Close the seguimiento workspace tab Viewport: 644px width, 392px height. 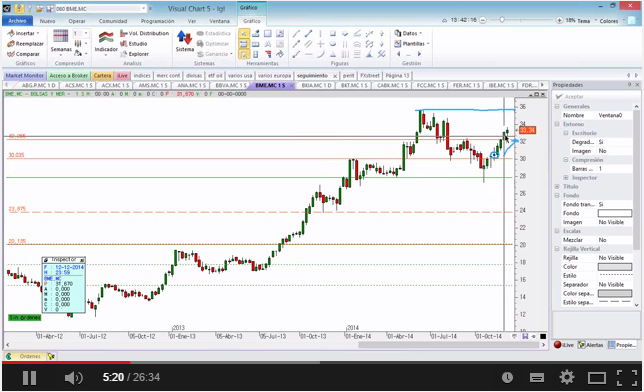point(335,76)
